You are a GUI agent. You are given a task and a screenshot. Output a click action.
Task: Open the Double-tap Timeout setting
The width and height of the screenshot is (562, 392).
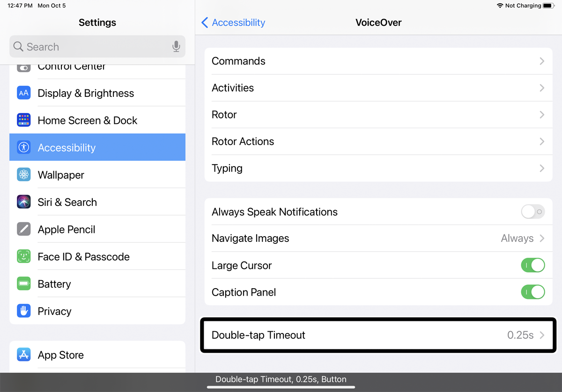click(378, 335)
